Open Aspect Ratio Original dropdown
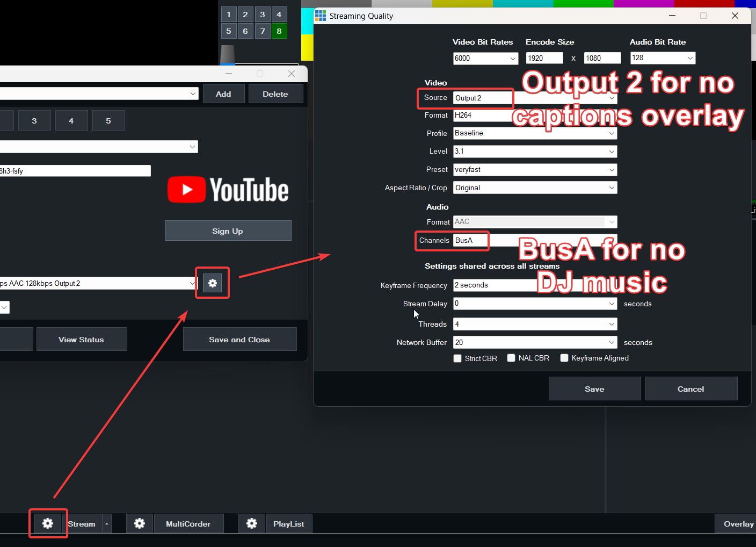This screenshot has height=547, width=756. tap(535, 188)
